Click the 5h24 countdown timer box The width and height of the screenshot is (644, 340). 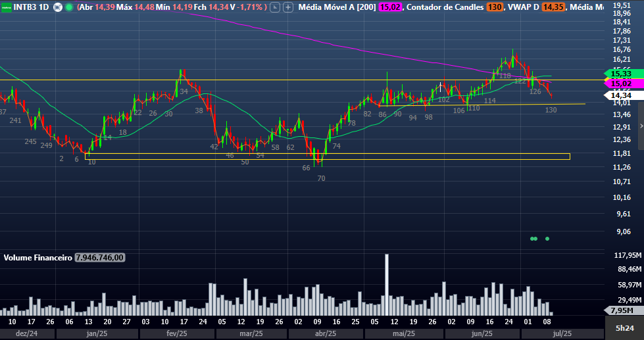[x=624, y=328]
